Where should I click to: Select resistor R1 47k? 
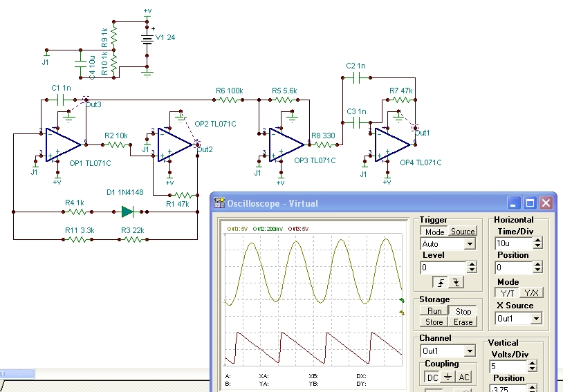(x=183, y=195)
